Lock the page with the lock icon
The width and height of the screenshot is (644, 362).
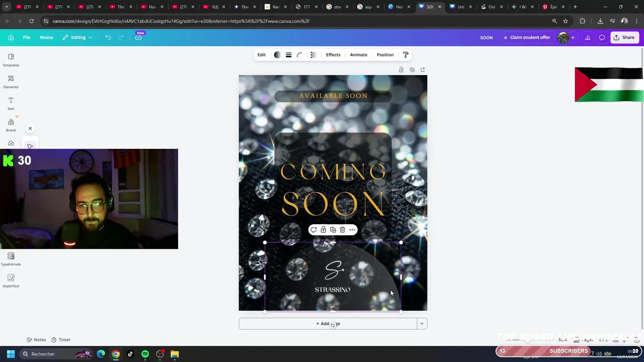[401, 69]
